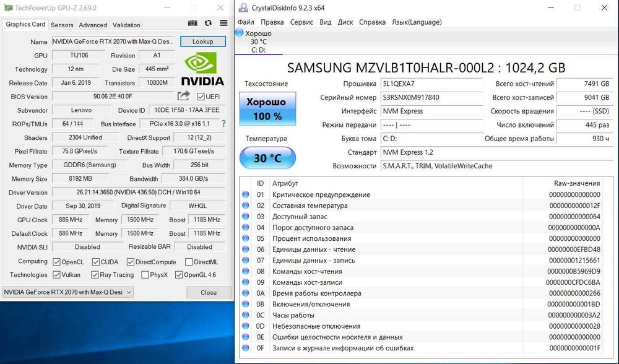The width and height of the screenshot is (619, 364).
Task: Open the GPU selection dropdown at bottom of GPU-Z
Action: (67, 292)
